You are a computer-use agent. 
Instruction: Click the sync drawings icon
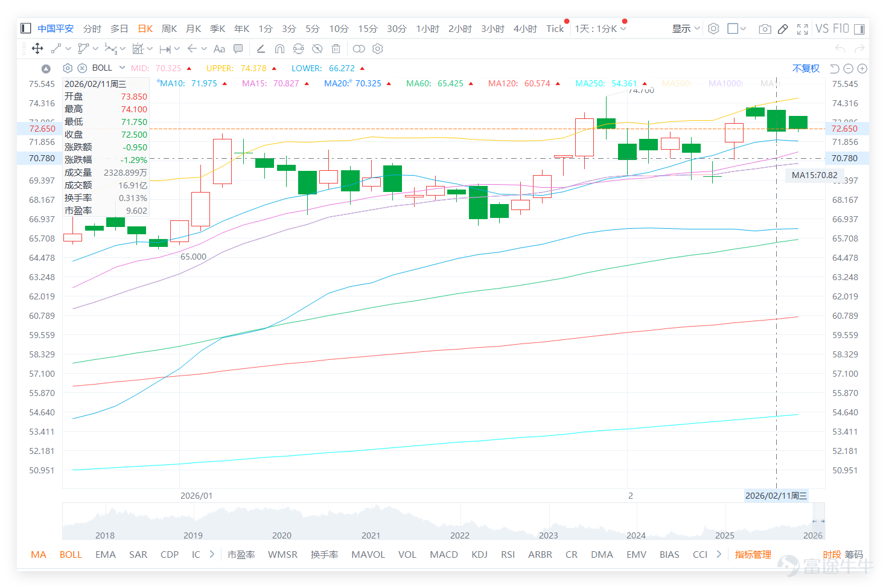pyautogui.click(x=298, y=49)
